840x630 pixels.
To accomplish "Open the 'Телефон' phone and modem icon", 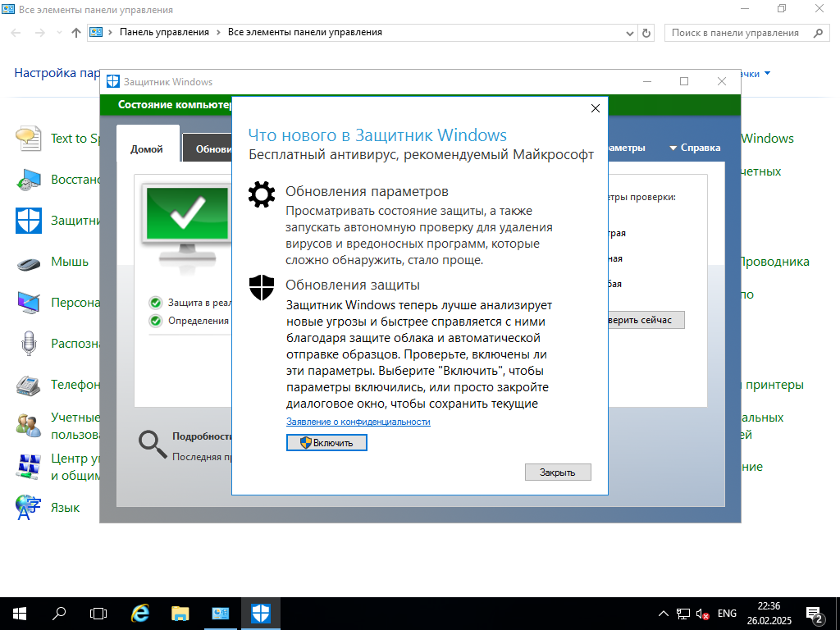I will 29,385.
